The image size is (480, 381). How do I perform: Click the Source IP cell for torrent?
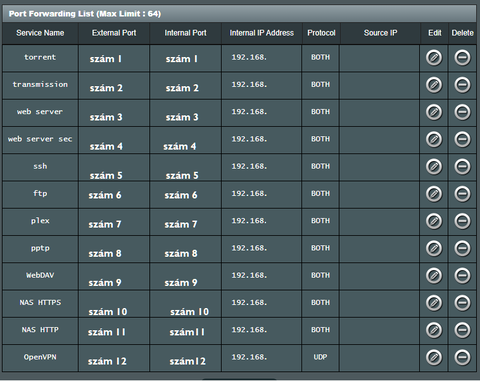(x=379, y=58)
